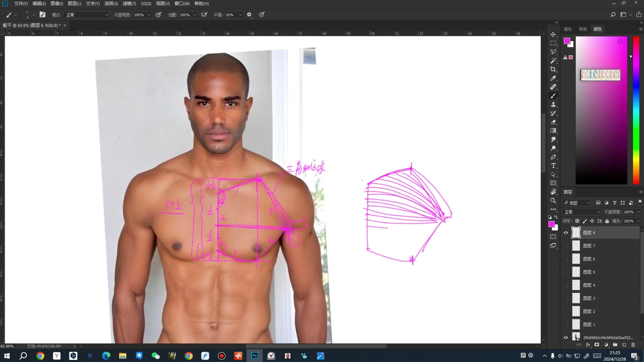Open brush smoothing options gear

(249, 15)
